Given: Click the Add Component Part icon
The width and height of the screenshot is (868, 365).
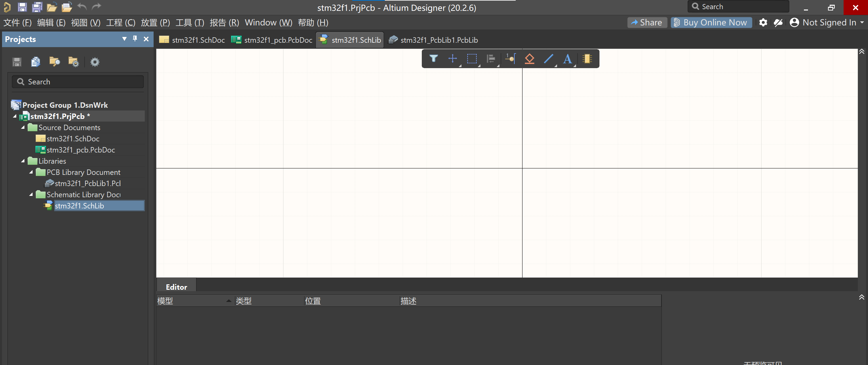Looking at the screenshot, I should click(587, 59).
